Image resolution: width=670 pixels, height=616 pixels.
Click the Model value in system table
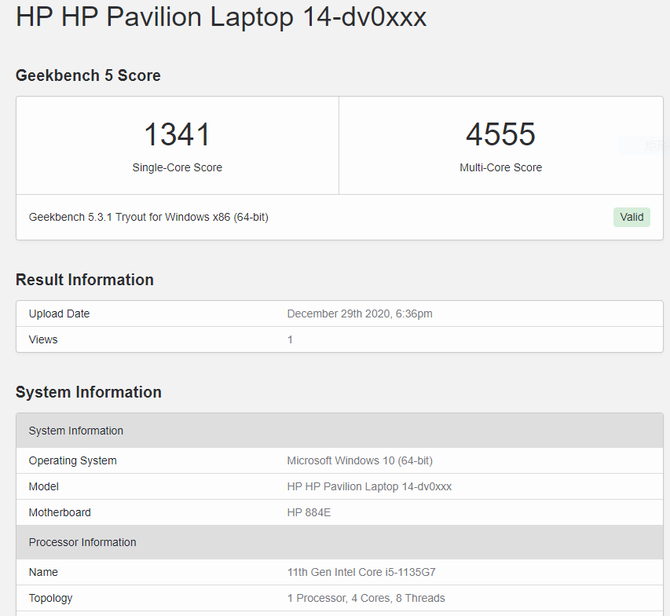coord(369,487)
